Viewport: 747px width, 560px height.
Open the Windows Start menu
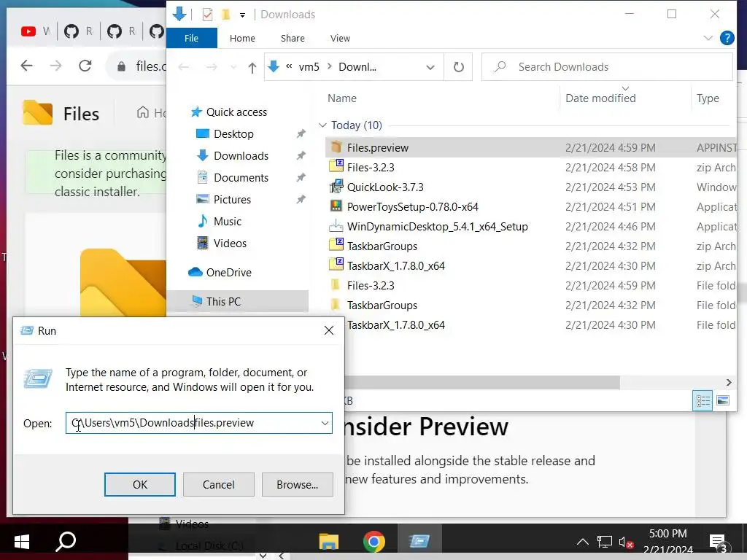pos(22,542)
